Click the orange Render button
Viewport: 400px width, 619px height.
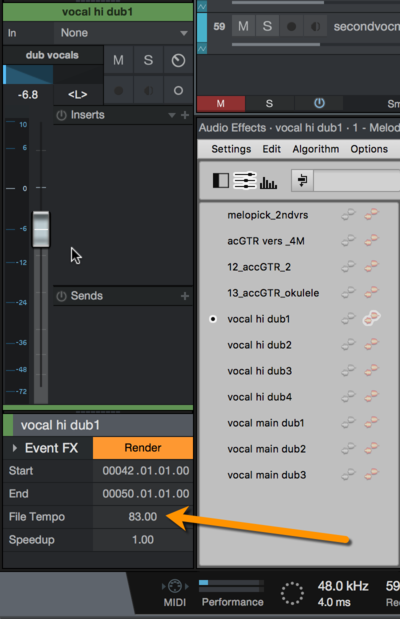tap(143, 448)
